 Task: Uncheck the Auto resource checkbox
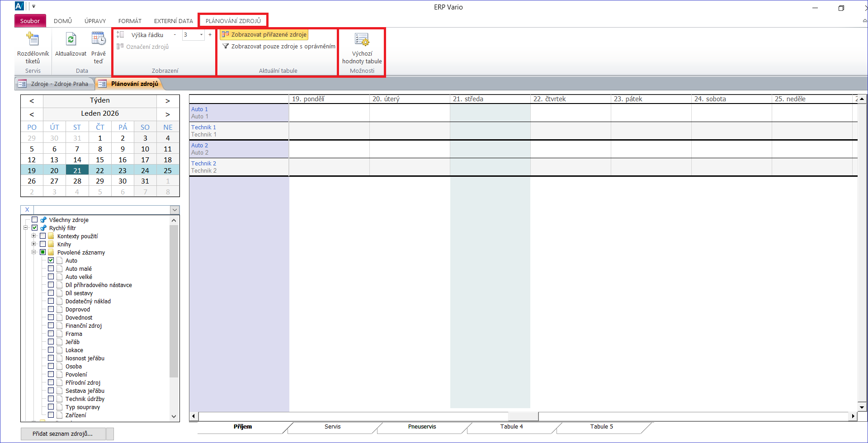click(x=51, y=260)
